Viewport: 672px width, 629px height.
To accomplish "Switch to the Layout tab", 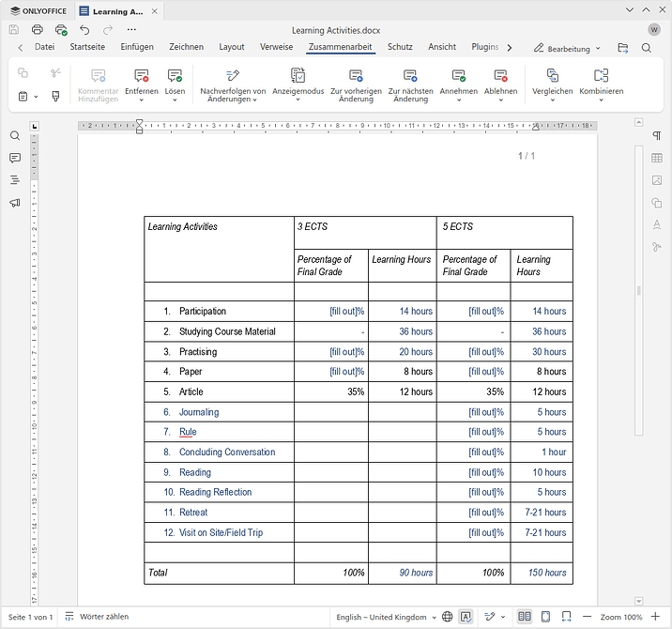I will click(232, 47).
